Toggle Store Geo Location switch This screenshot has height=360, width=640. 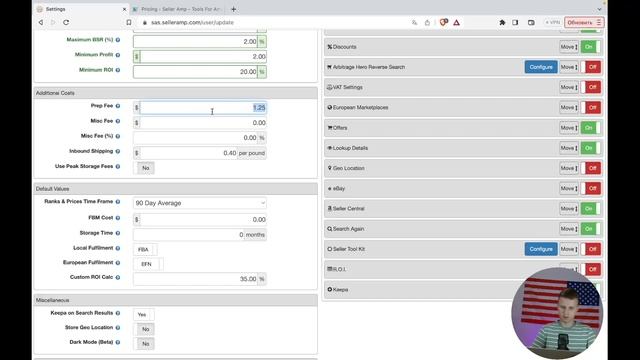point(144,329)
